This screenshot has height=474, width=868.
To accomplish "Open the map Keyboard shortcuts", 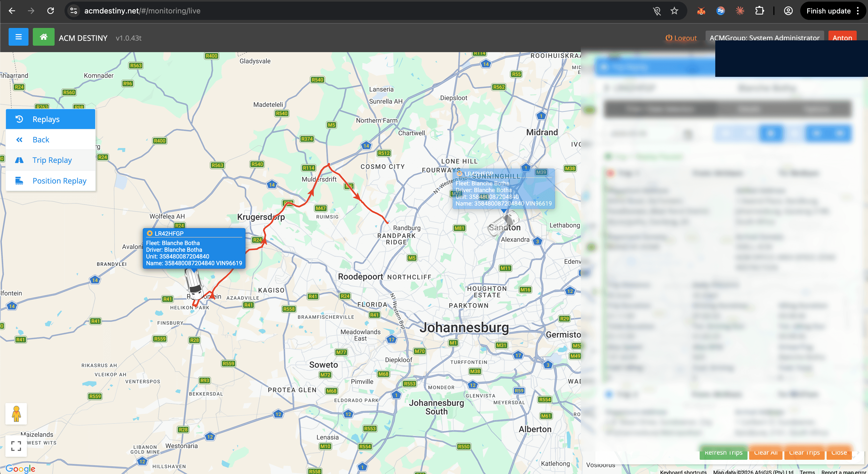I will [683, 472].
